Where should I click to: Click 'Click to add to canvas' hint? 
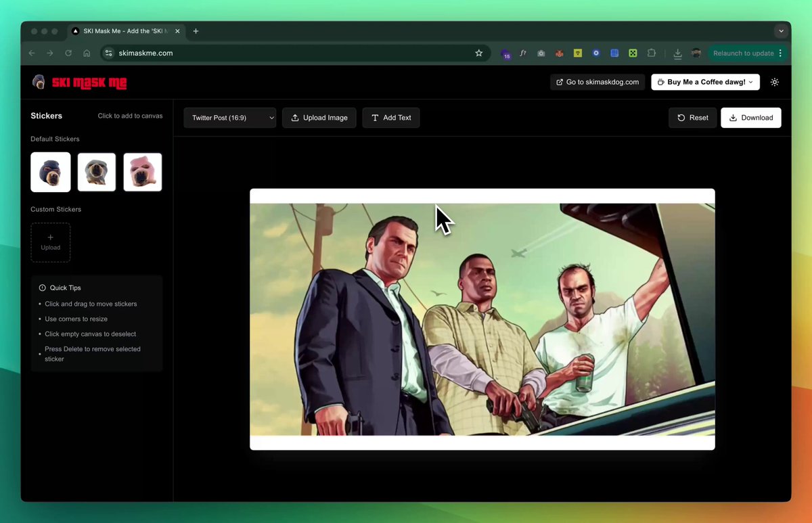tap(130, 116)
